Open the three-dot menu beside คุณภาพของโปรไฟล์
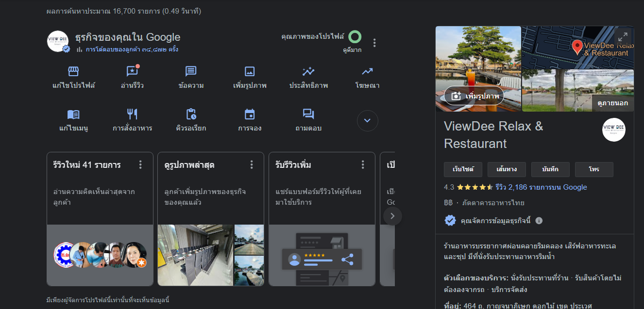This screenshot has height=309, width=644. tap(374, 43)
